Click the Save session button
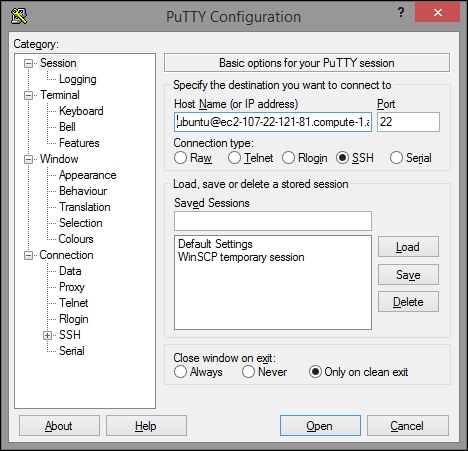The width and height of the screenshot is (468, 451). coord(408,275)
